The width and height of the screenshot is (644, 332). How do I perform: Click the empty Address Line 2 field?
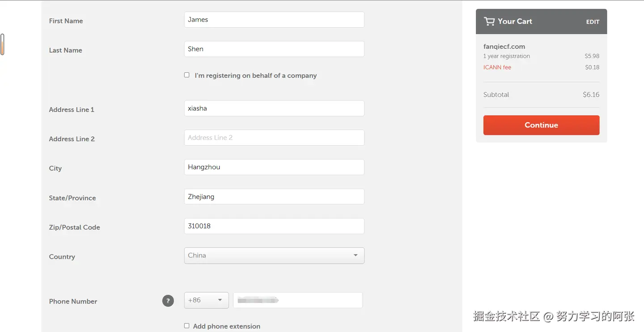click(x=274, y=138)
